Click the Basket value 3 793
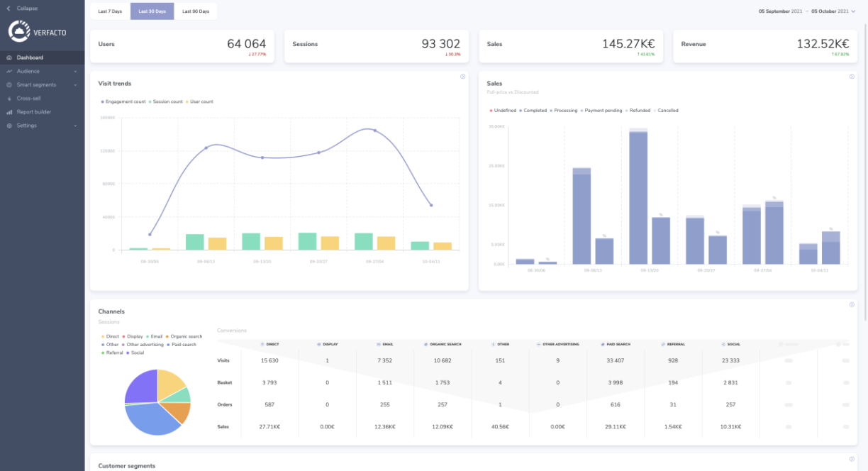This screenshot has height=471, width=868. (x=269, y=382)
